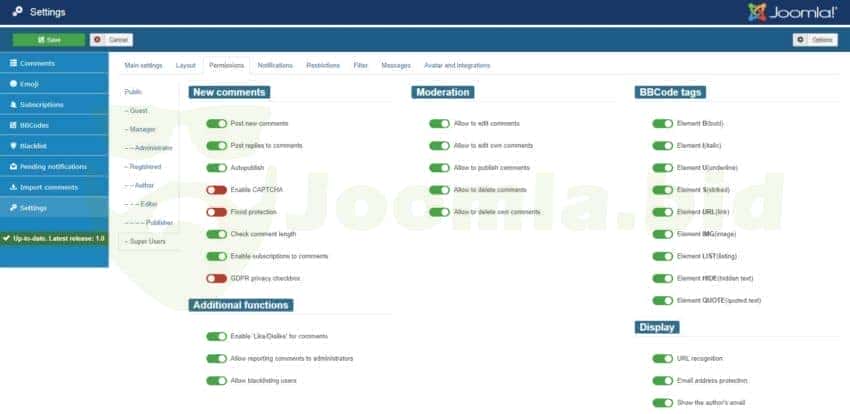Screen dimensions: 850x414
Task: Click the Save button
Action: (49, 39)
